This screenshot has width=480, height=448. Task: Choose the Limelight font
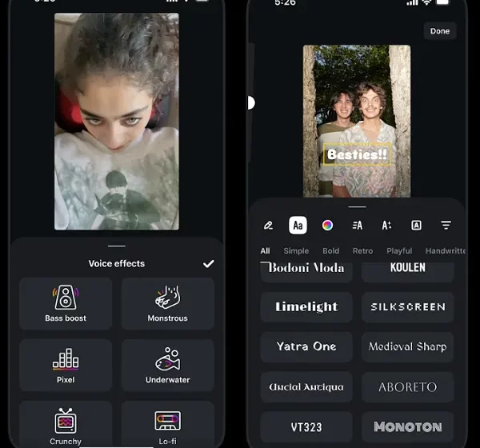[x=306, y=307]
